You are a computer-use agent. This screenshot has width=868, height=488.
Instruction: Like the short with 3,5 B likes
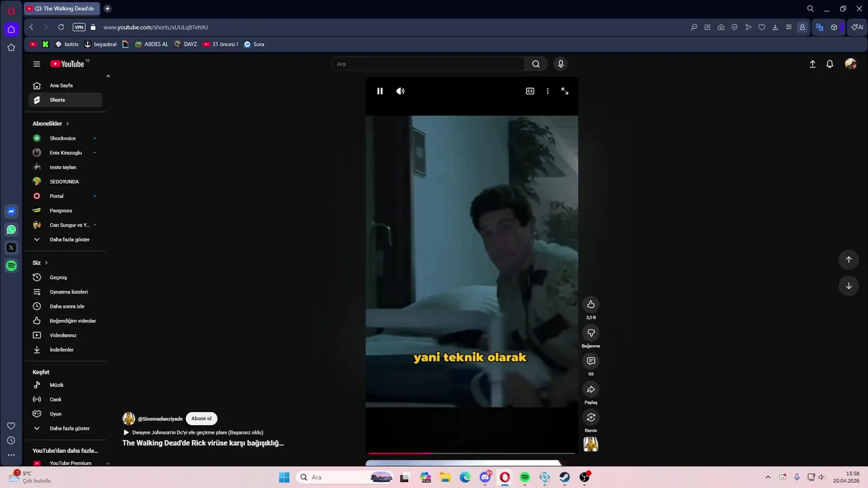coord(591,304)
